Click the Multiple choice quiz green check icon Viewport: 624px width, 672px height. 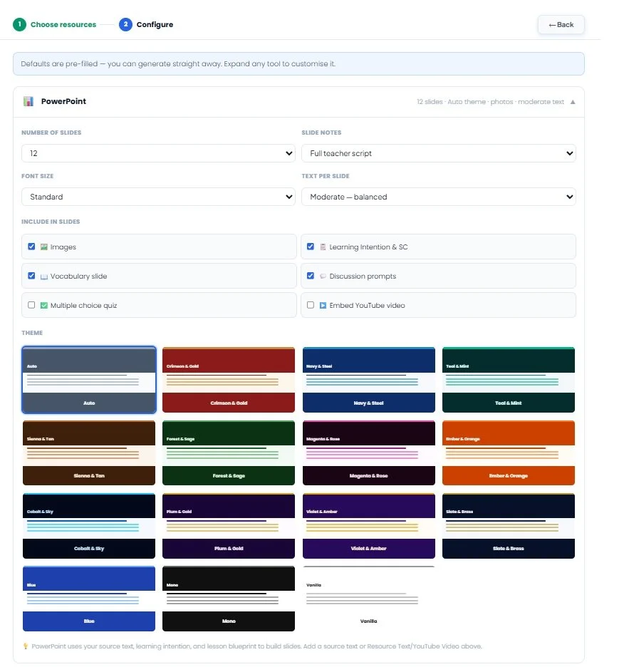click(x=43, y=306)
